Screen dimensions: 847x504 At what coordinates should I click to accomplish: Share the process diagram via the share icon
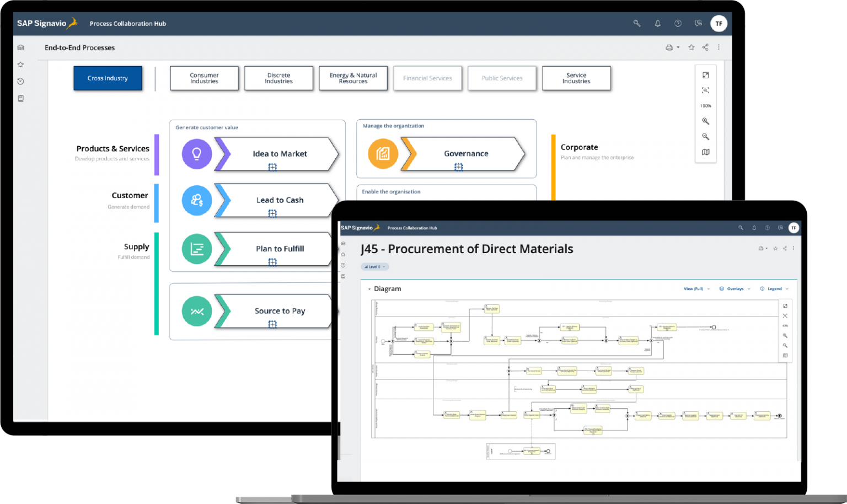pyautogui.click(x=785, y=248)
